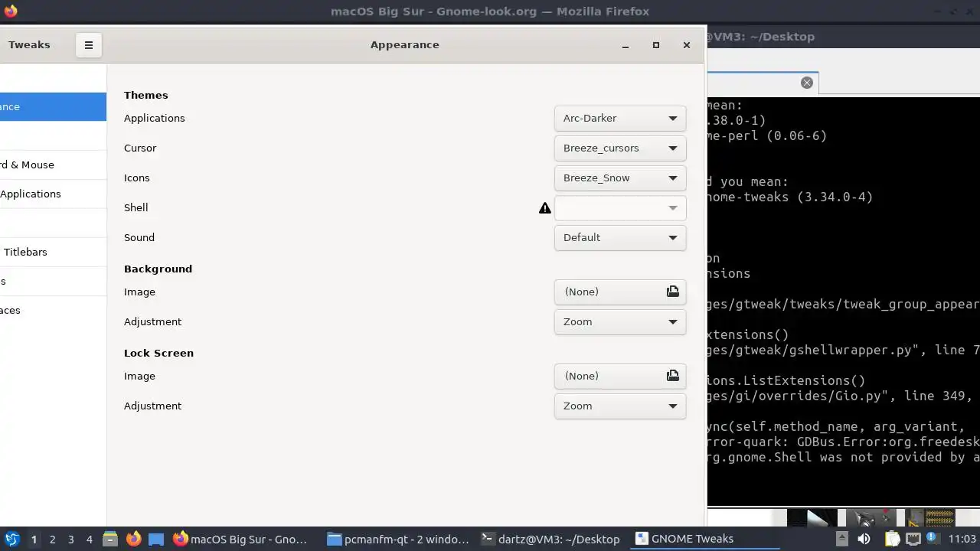
Task: Click the Background Image (None) field
Action: [x=620, y=292]
